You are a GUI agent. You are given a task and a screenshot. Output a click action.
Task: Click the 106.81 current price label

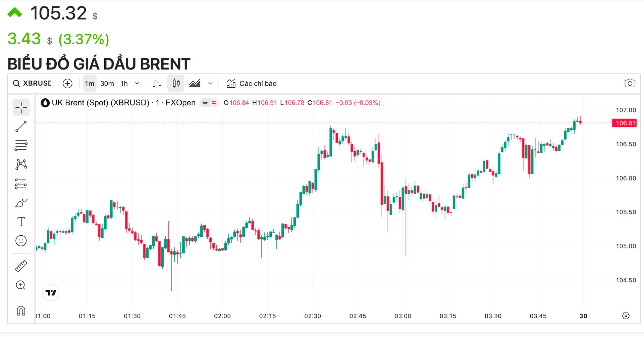click(625, 123)
